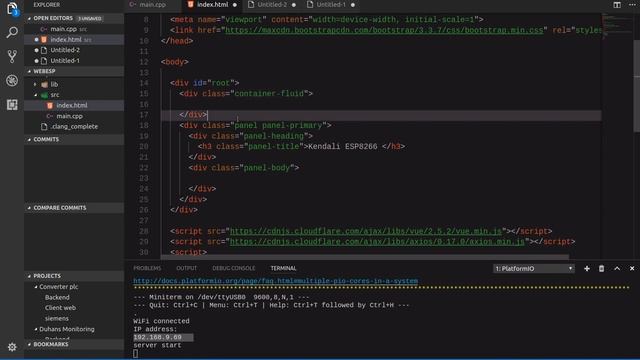640x360 pixels.
Task: Follow the bootstrapcdn CSS link
Action: 384,30
